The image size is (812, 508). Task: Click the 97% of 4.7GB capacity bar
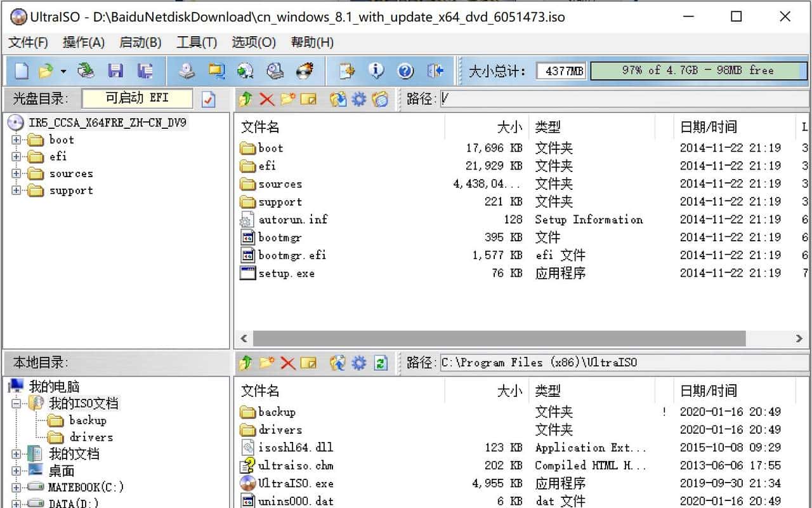click(x=697, y=70)
